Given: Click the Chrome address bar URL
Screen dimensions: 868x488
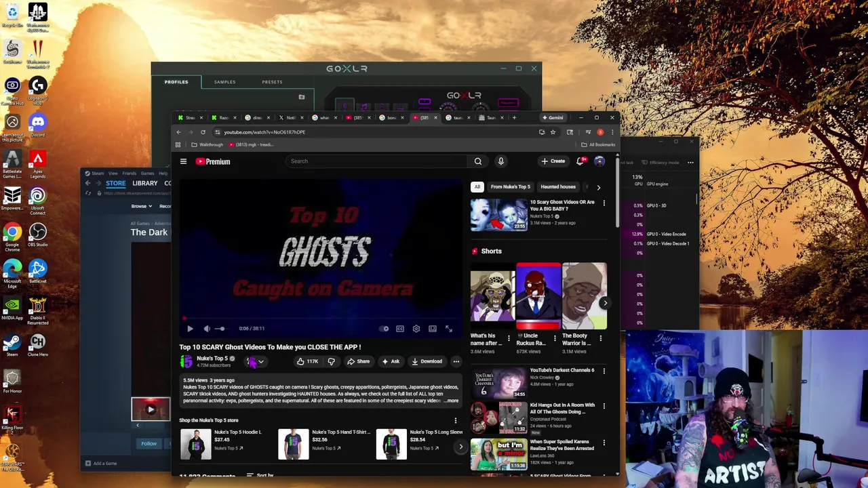Looking at the screenshot, I should pos(264,132).
